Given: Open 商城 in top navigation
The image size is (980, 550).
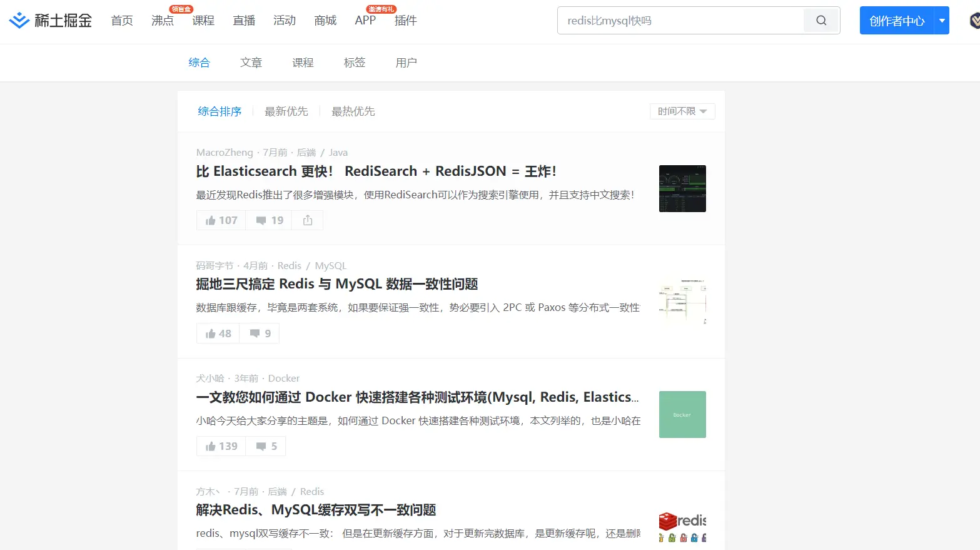Looking at the screenshot, I should click(325, 21).
